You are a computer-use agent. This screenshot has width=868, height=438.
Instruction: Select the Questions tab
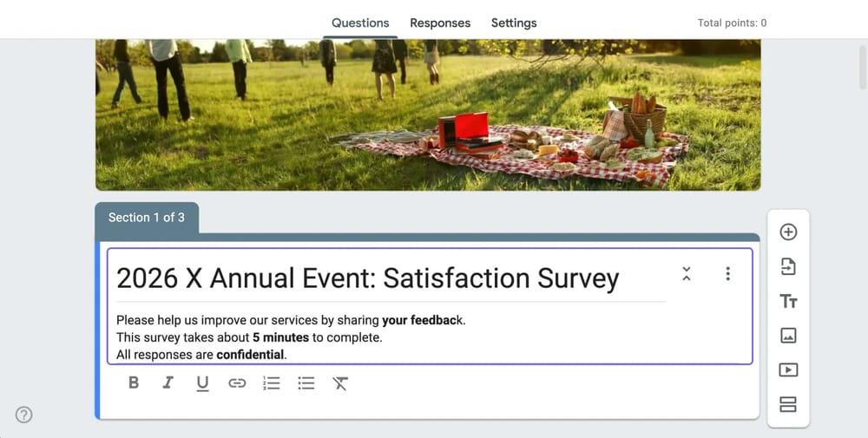(360, 23)
